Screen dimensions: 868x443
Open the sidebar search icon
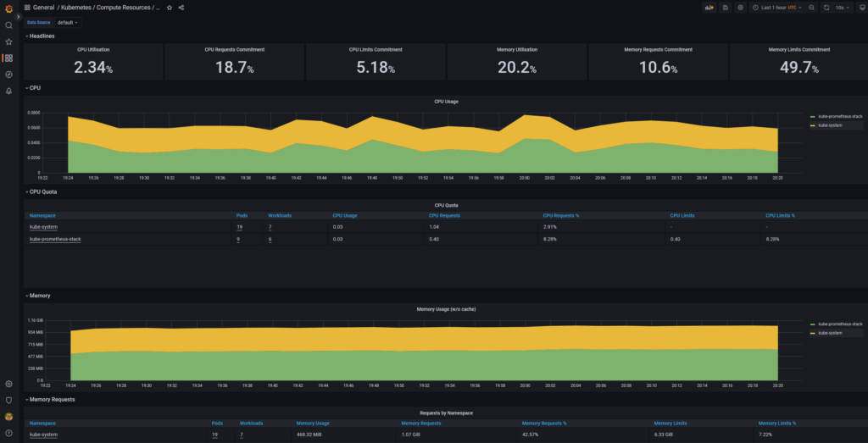coord(8,25)
